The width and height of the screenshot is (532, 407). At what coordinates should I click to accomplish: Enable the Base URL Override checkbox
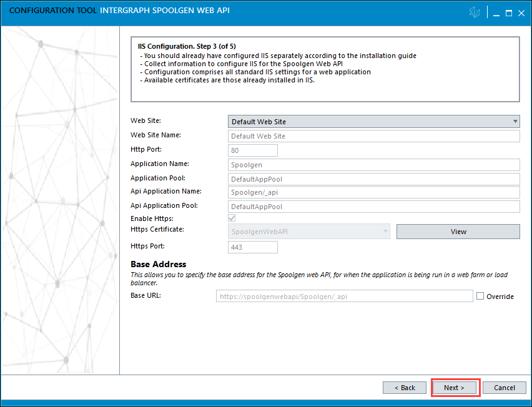click(480, 297)
